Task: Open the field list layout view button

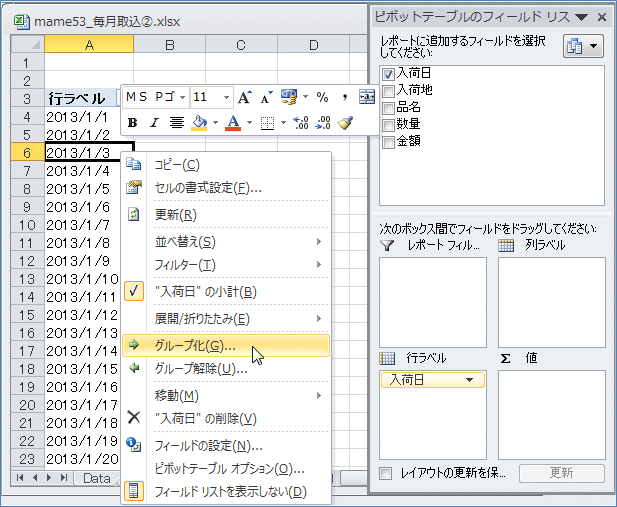Action: [x=583, y=46]
